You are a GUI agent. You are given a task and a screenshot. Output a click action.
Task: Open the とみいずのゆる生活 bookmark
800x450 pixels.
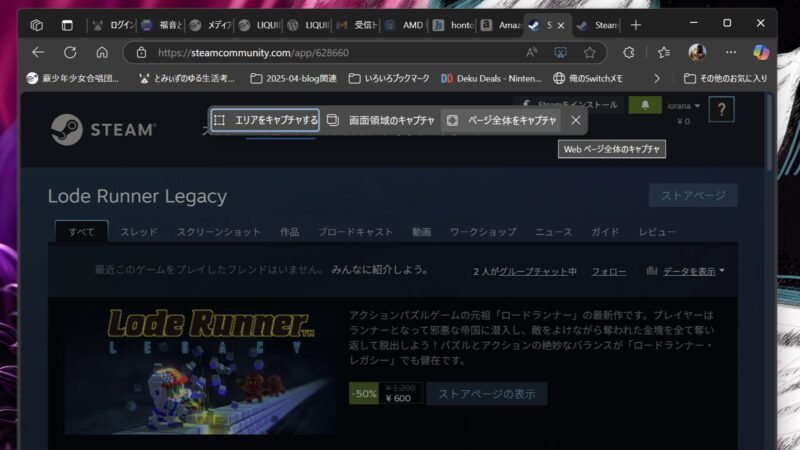(x=187, y=78)
